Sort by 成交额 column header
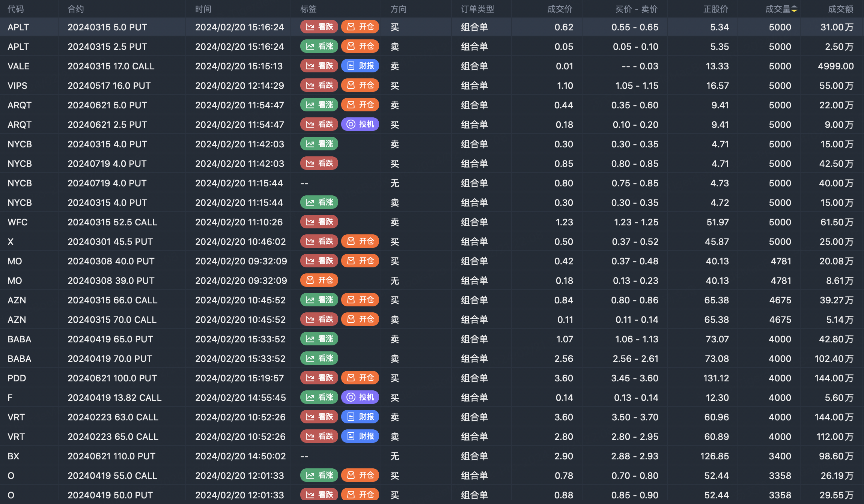 click(840, 9)
